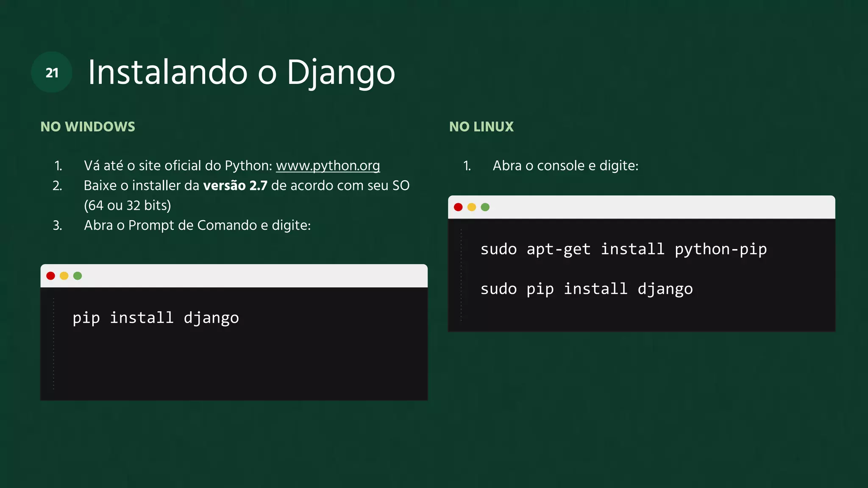Click red dot in Linux terminal mockup

coord(458,207)
